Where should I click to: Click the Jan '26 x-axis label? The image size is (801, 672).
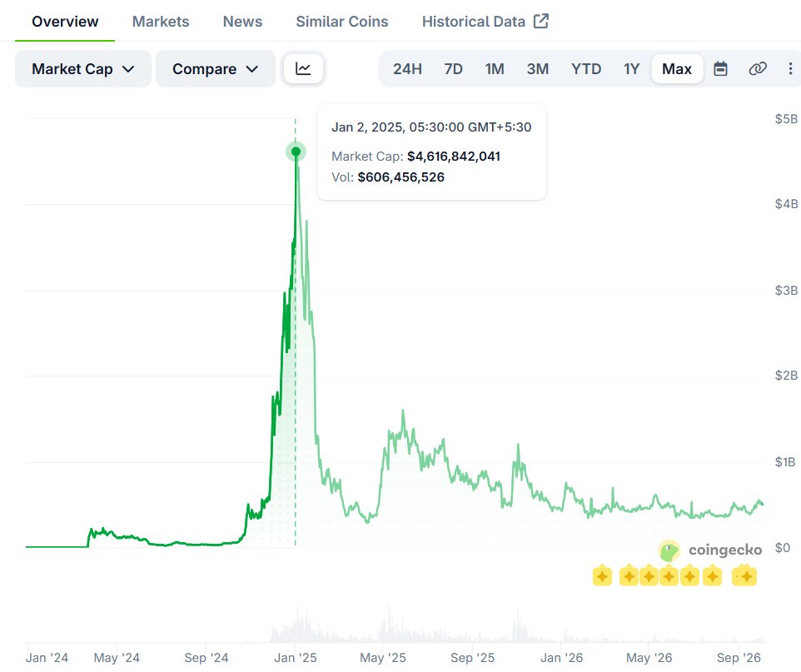pos(561,658)
